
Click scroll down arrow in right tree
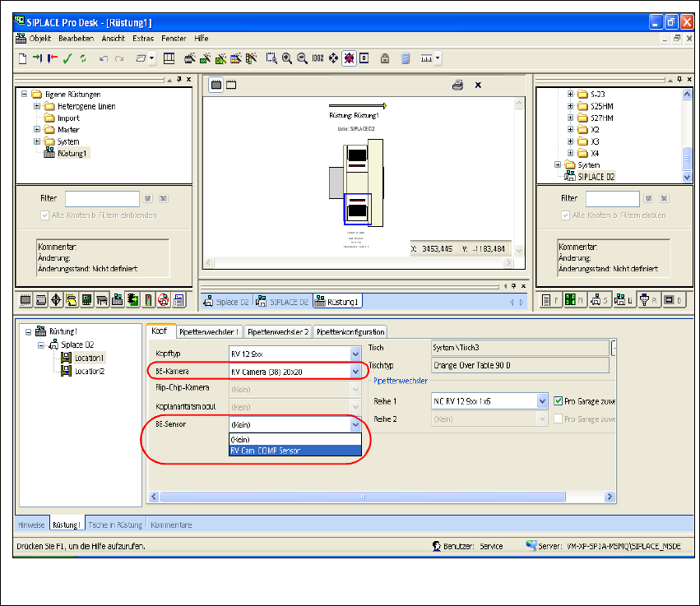(x=687, y=177)
